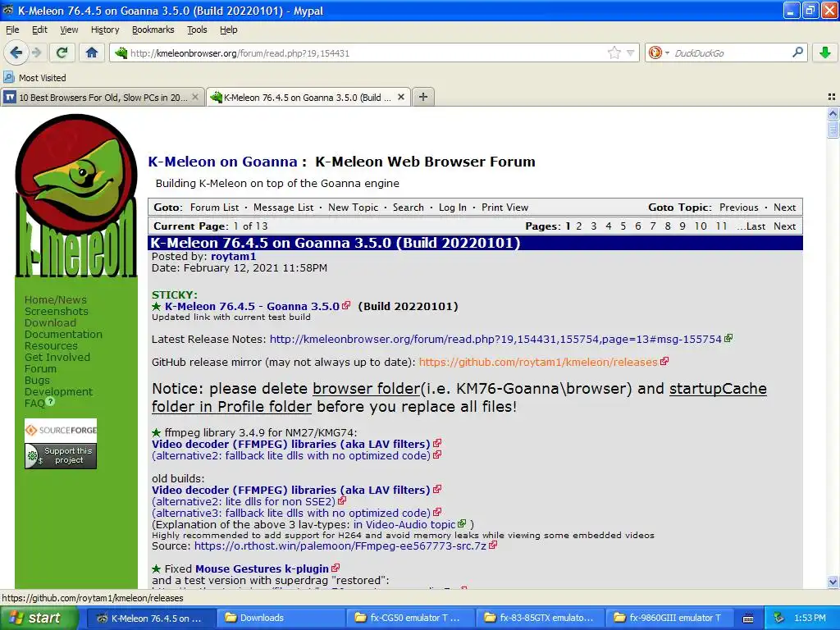This screenshot has height=630, width=840.
Task: Click external link icon after GitHub releases URL
Action: pos(664,361)
